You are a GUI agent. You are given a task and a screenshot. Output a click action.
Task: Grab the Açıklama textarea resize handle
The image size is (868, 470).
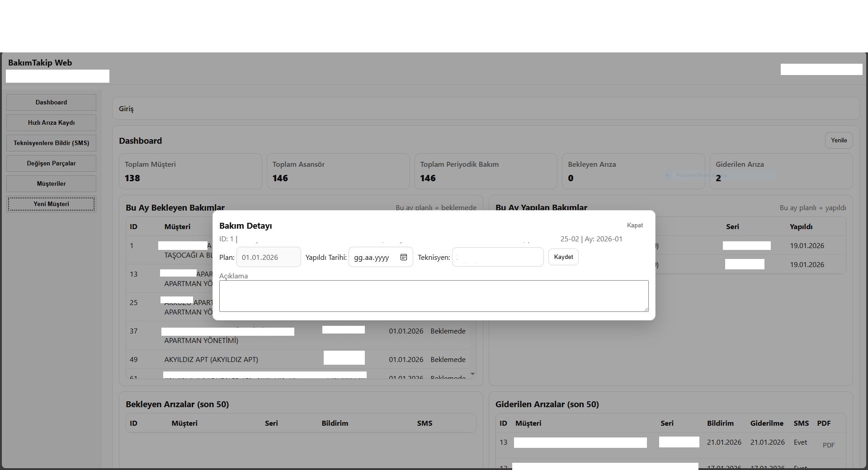coord(646,309)
